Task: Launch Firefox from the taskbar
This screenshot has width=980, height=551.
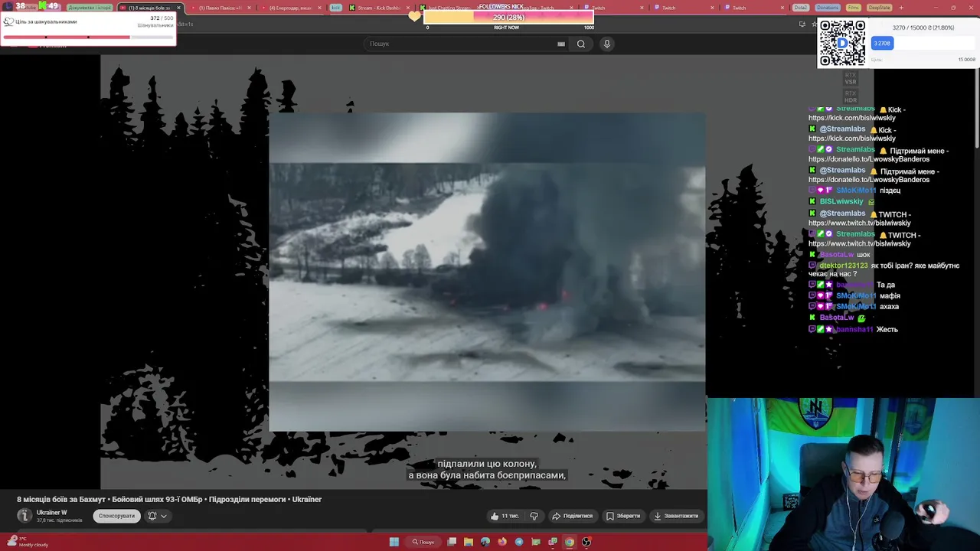Action: 502,542
